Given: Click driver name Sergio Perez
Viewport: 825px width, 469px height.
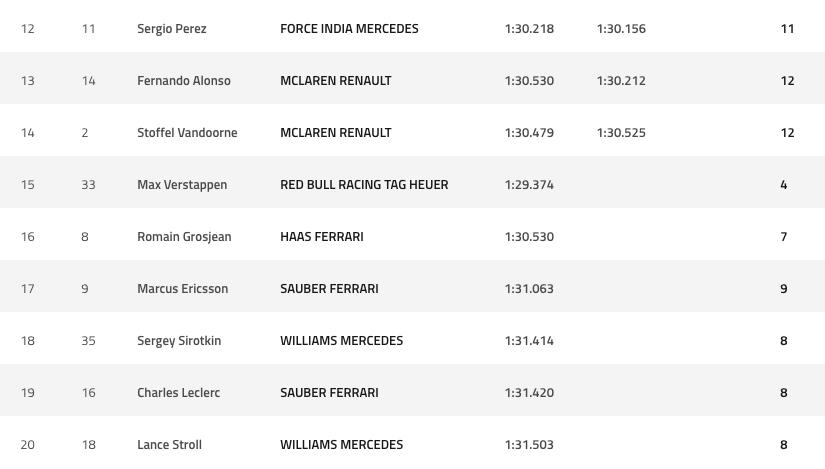Looking at the screenshot, I should click(172, 29).
